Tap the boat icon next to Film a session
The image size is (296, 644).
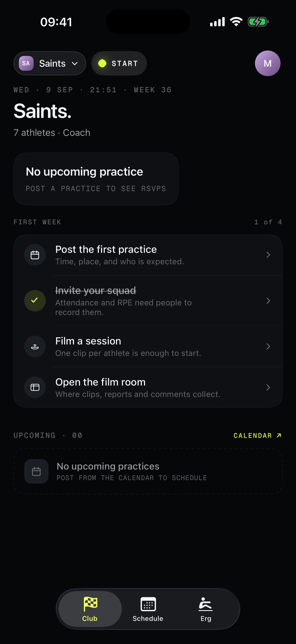(35, 347)
